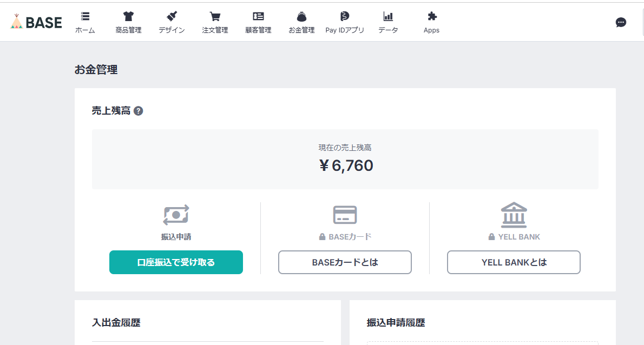Click the 振込申請履歴 heading
This screenshot has height=345, width=644.
(396, 323)
